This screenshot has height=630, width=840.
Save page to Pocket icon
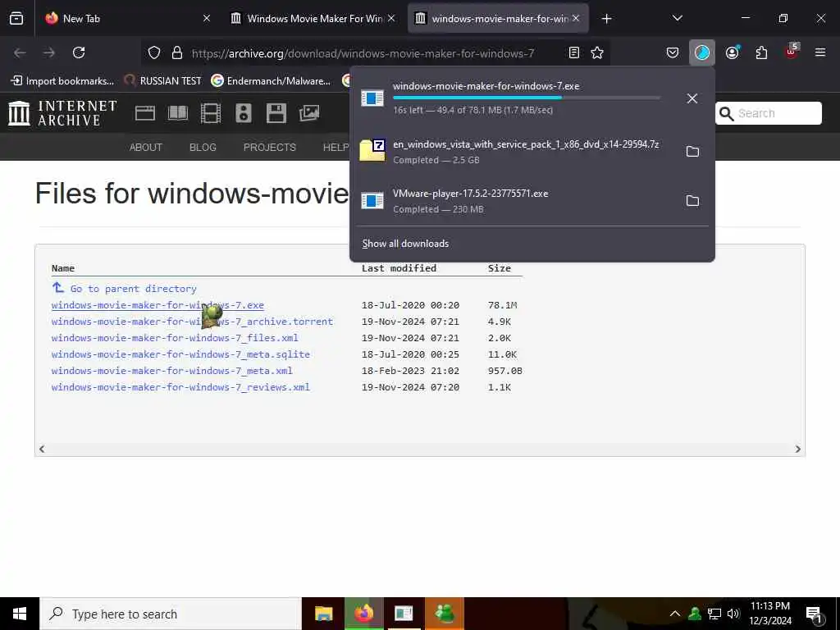click(673, 52)
